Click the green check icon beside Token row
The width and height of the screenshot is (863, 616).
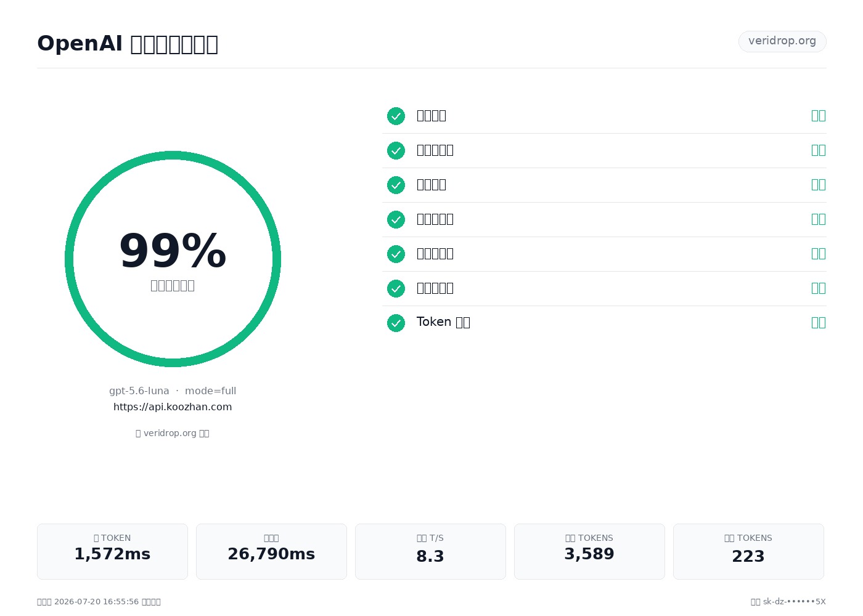point(396,323)
